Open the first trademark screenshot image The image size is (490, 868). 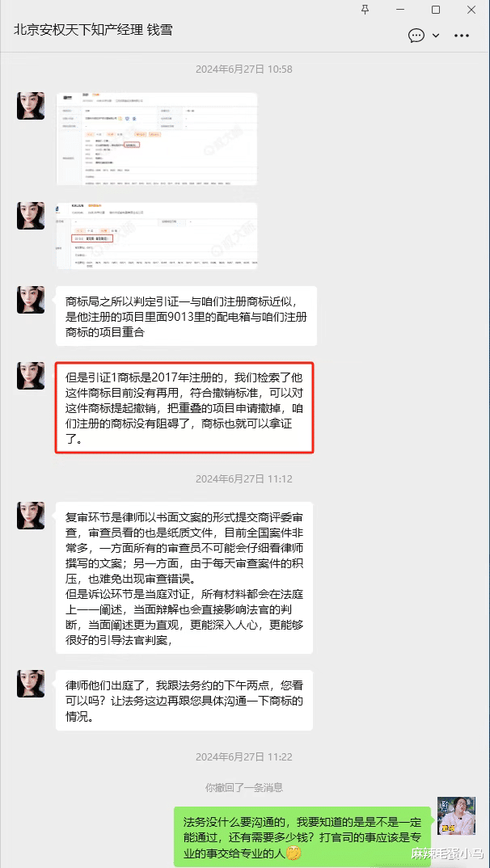(x=157, y=139)
